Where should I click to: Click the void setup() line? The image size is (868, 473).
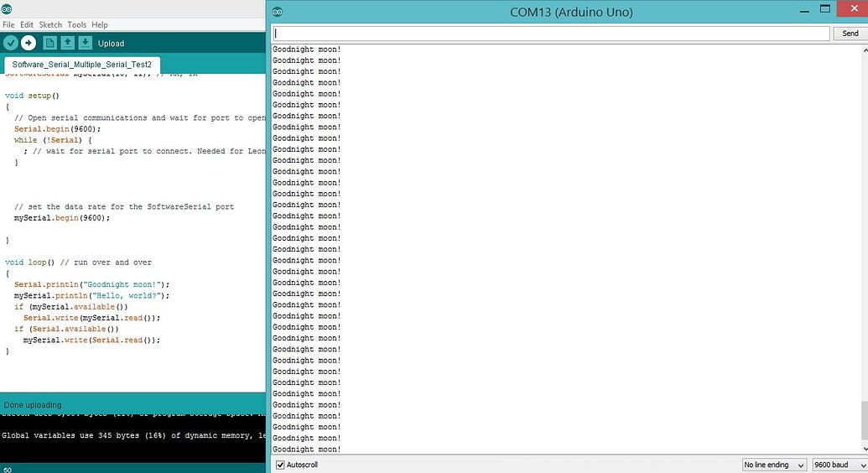32,96
